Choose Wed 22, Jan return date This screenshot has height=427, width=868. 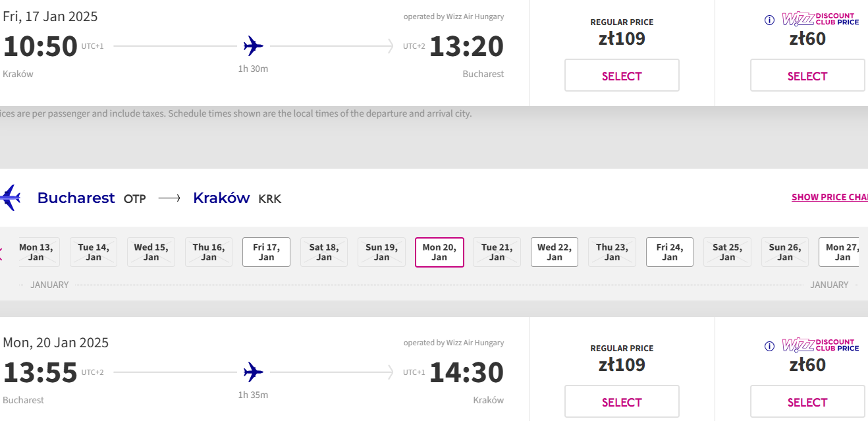tap(555, 252)
